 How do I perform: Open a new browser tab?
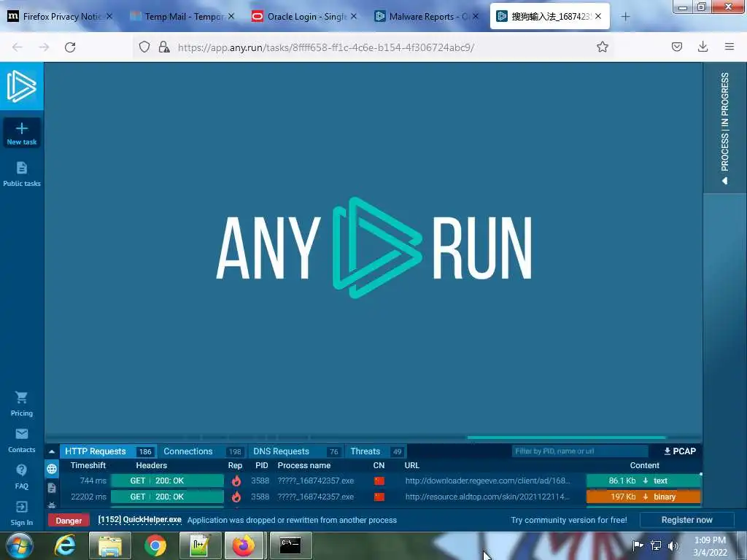[x=625, y=17]
